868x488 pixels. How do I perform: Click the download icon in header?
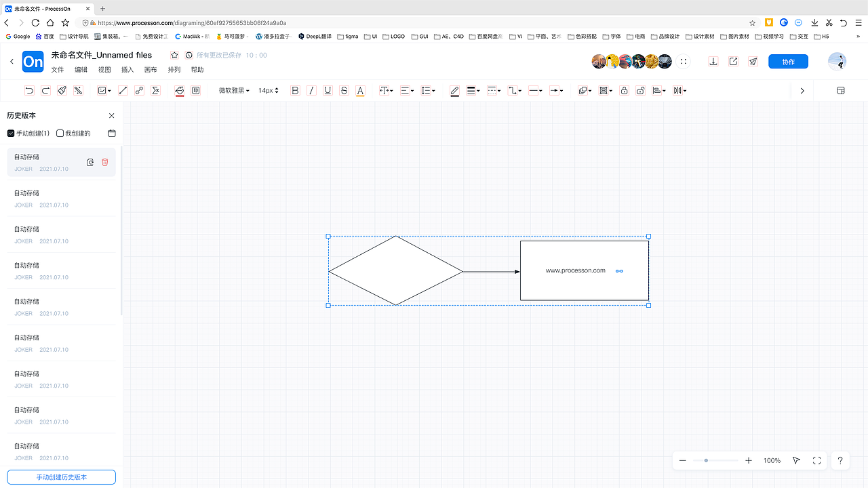coord(713,62)
